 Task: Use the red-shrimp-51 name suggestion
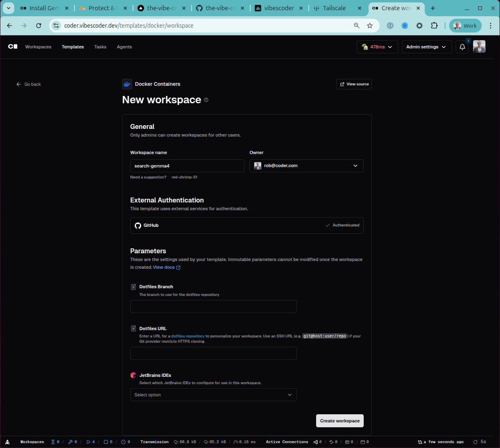[x=184, y=177]
